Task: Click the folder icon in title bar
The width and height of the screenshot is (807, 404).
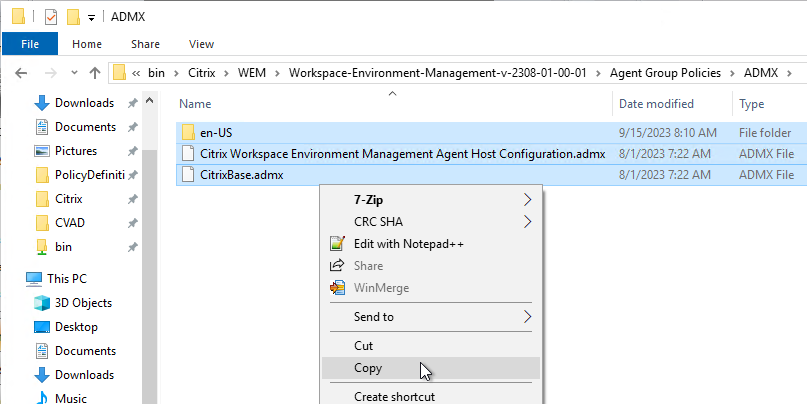Action: (19, 17)
